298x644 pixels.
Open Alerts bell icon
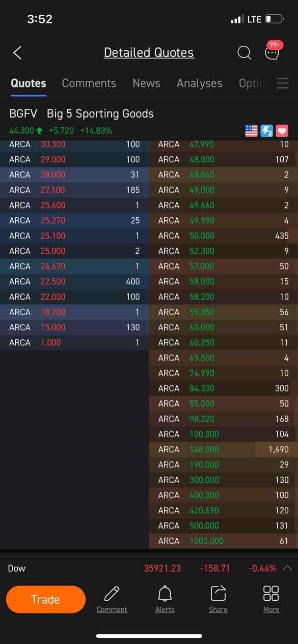[x=165, y=594]
